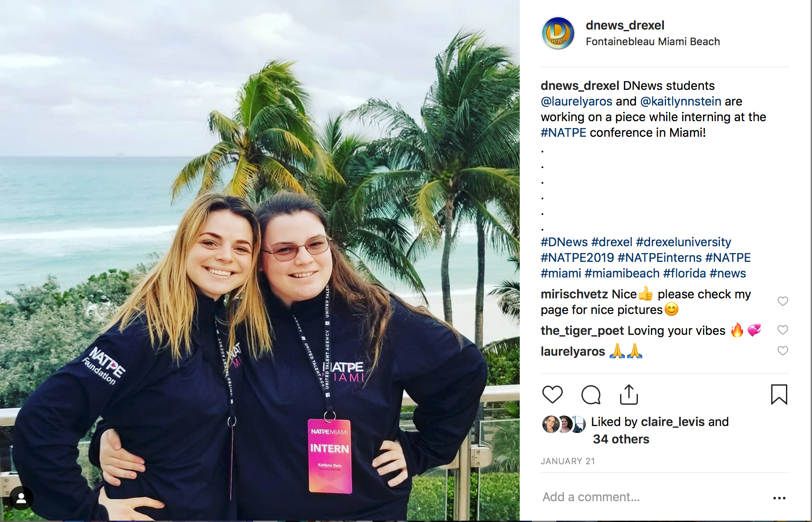Image resolution: width=812 pixels, height=522 pixels.
Task: Open the JANUARY 21 post timestamp
Action: [568, 461]
